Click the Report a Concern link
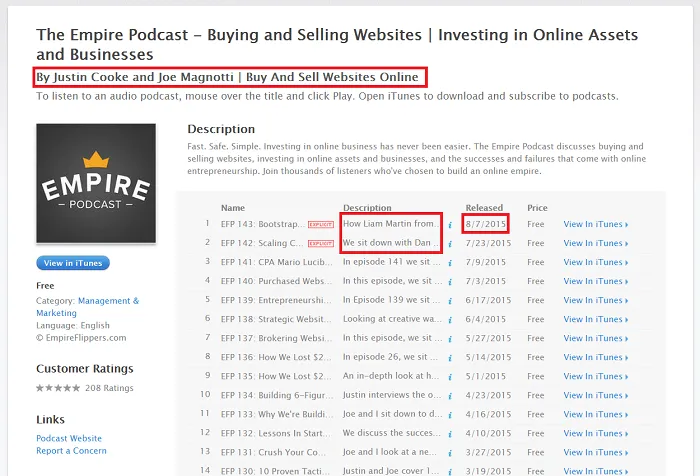Image resolution: width=700 pixels, height=476 pixels. click(71, 451)
